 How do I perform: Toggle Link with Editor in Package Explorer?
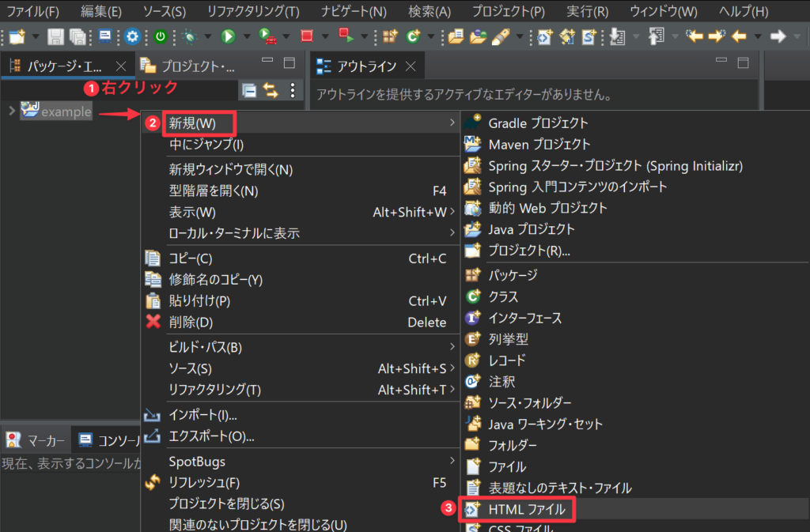coord(271,91)
